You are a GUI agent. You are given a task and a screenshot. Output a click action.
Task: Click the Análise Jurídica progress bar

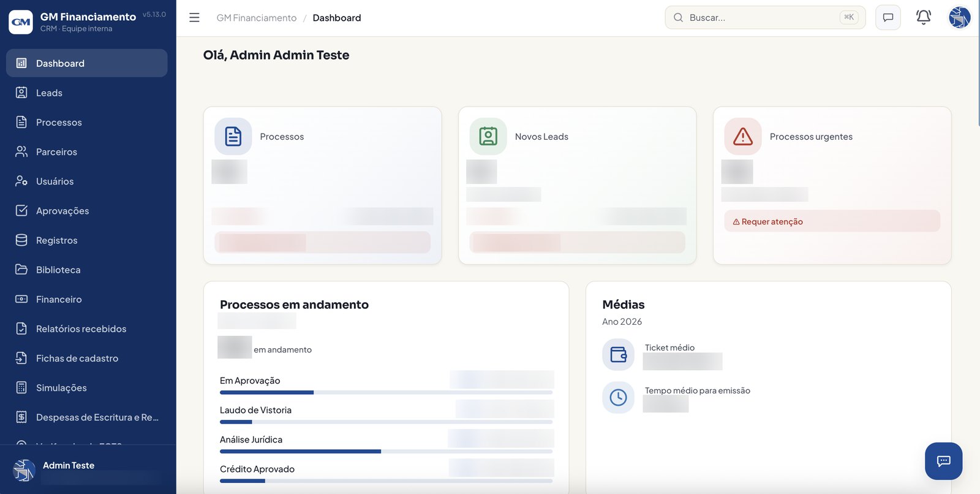386,451
